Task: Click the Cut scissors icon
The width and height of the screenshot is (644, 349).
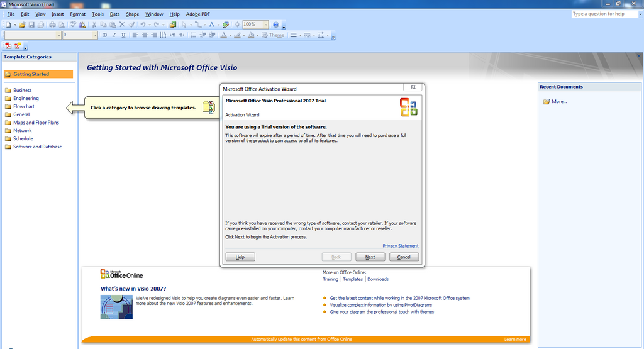Action: coord(94,25)
